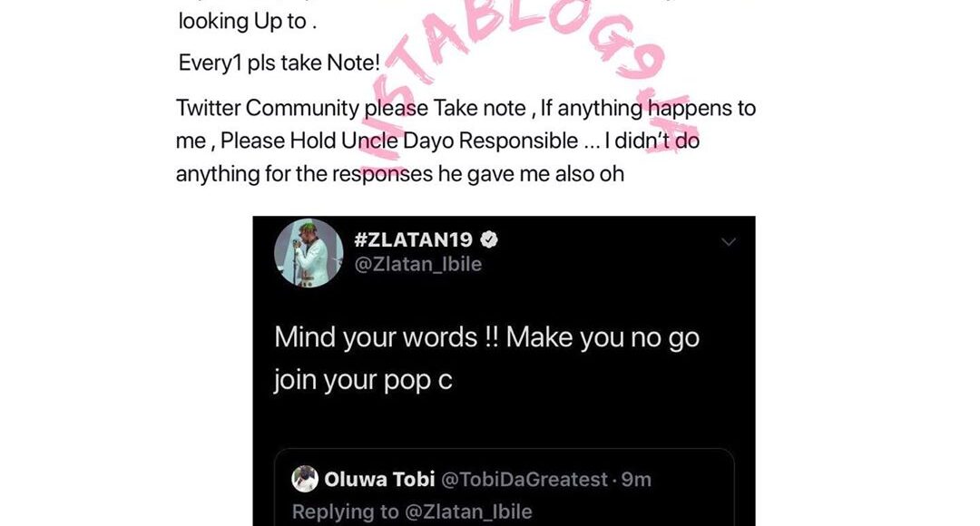Click the verified badge beside #ZLATAN19

pyautogui.click(x=489, y=239)
